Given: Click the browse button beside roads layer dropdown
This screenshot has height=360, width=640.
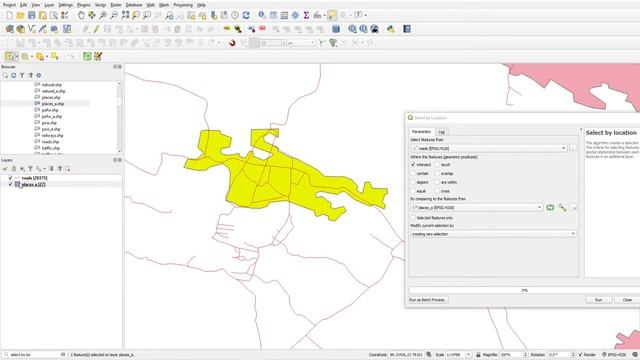Looking at the screenshot, I should [x=573, y=148].
